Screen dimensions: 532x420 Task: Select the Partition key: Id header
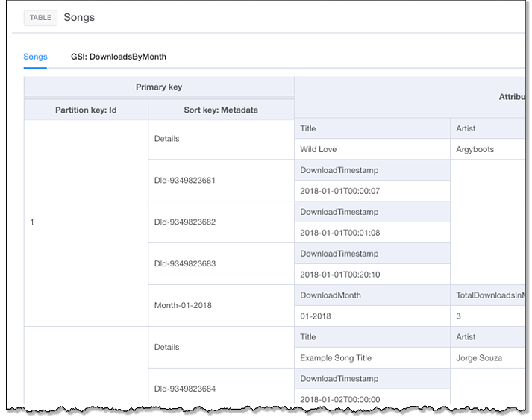tap(86, 110)
